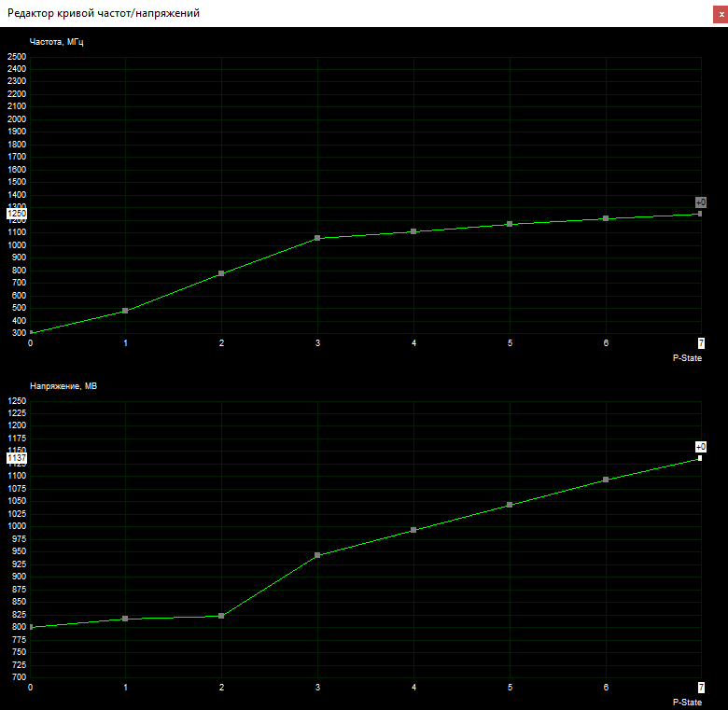728x710 pixels.
Task: Select frequency curve point at P-State 3
Action: (x=317, y=238)
